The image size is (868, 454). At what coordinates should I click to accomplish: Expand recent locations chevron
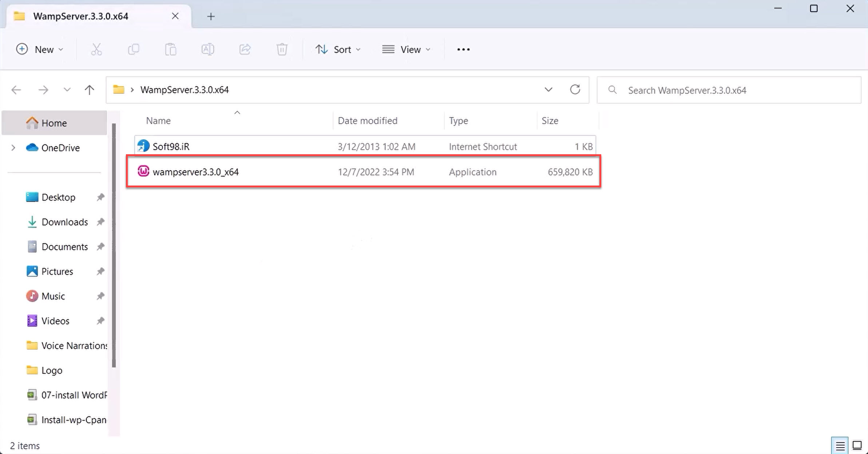click(x=67, y=89)
